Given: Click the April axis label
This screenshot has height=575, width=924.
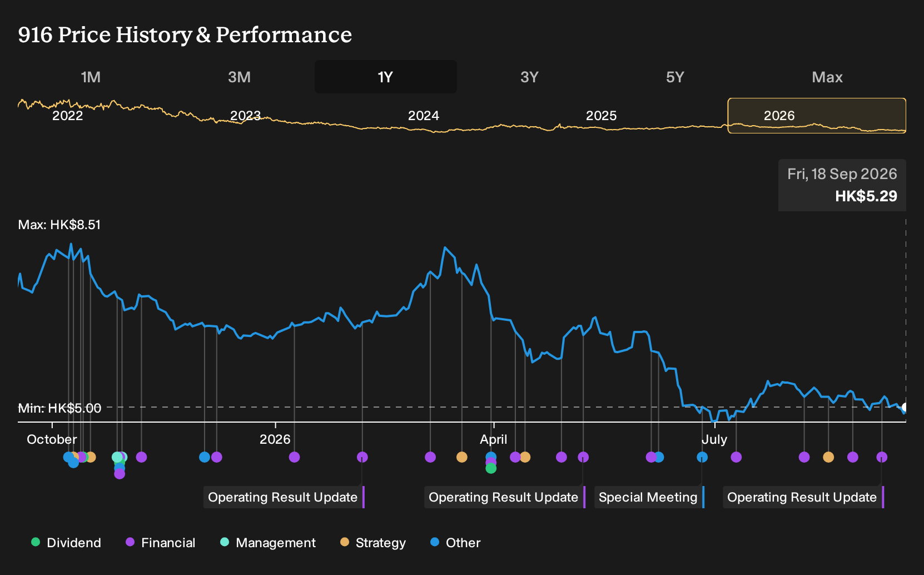Looking at the screenshot, I should pos(494,439).
